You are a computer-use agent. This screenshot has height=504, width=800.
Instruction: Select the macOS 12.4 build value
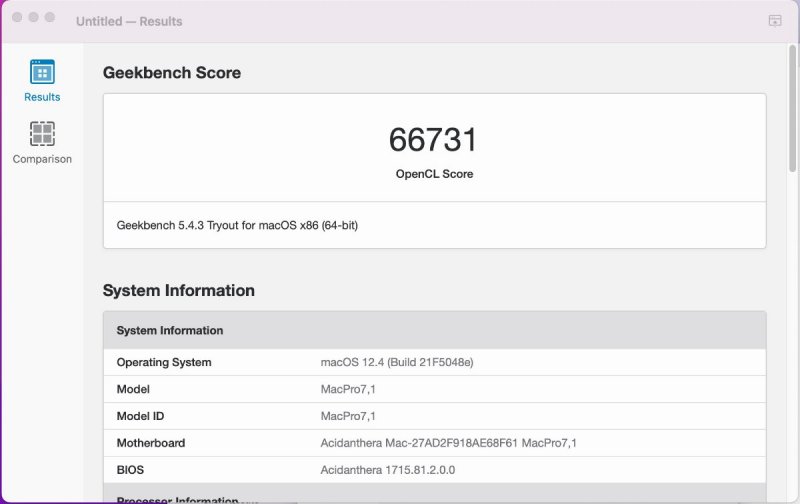397,363
